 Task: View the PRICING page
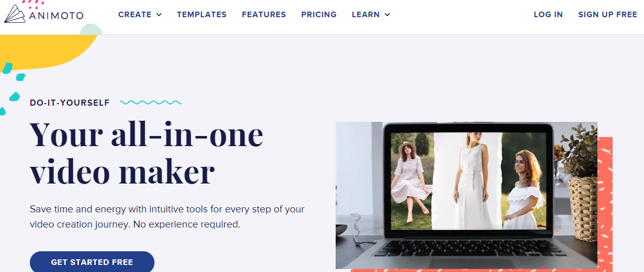[319, 15]
